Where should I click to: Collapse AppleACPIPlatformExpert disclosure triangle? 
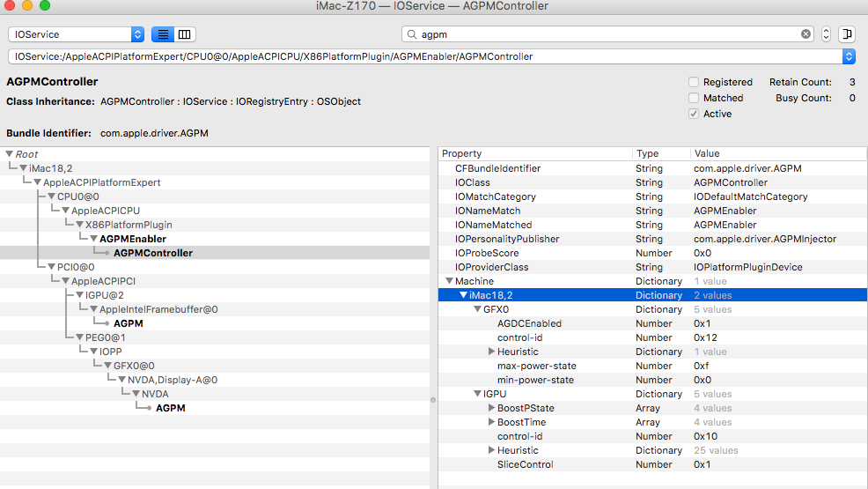click(37, 182)
